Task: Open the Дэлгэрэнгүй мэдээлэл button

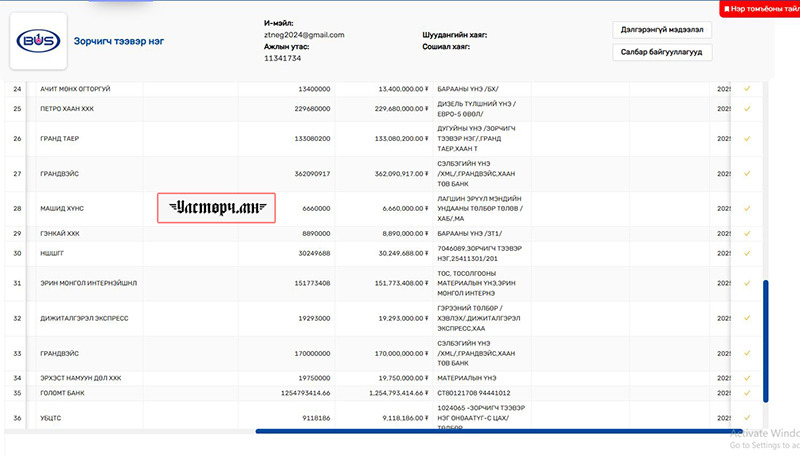Action: pos(661,30)
